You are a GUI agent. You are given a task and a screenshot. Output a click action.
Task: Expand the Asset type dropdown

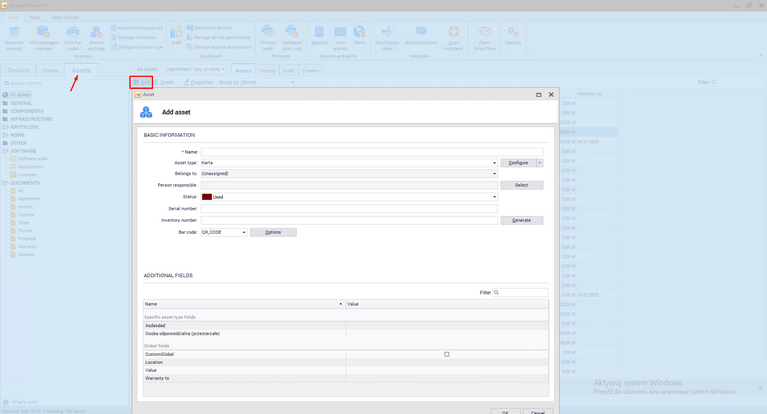(x=494, y=163)
